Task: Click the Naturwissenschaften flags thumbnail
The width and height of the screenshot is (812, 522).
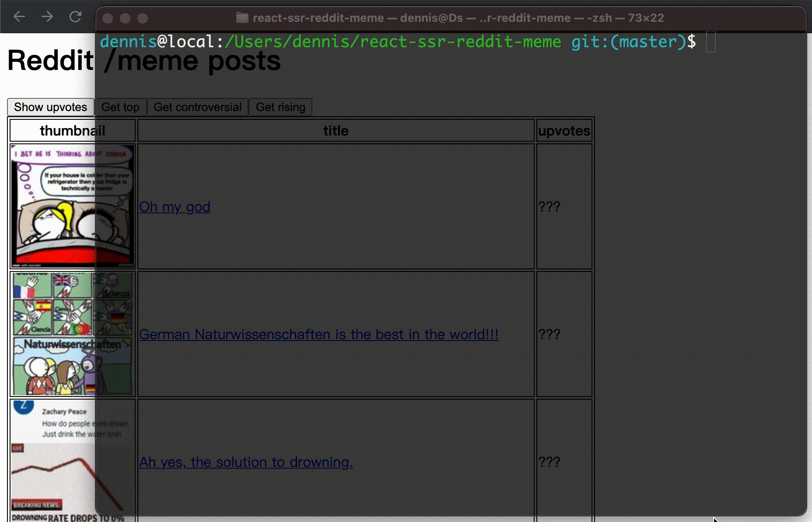Action: coord(73,334)
